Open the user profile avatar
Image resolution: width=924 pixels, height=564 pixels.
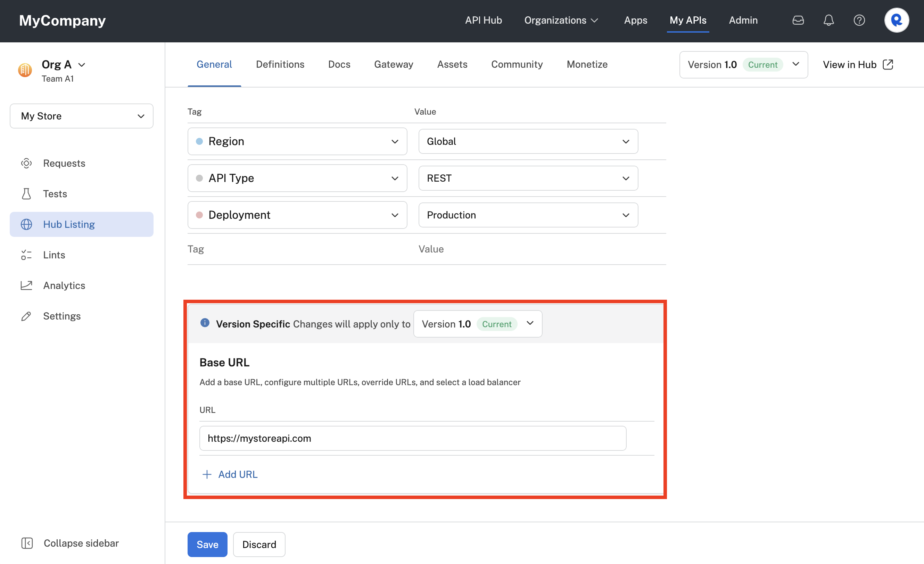[897, 20]
